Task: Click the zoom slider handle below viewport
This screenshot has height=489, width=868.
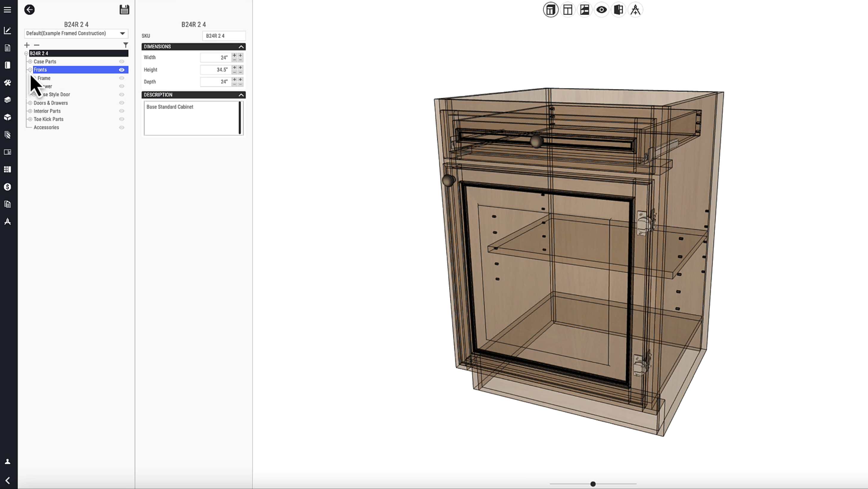Action: pos(593,484)
